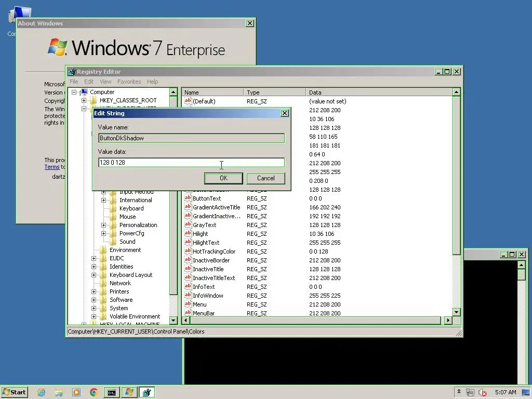This screenshot has width=532, height=399.
Task: Sort values by the Data column header
Action: (x=379, y=92)
